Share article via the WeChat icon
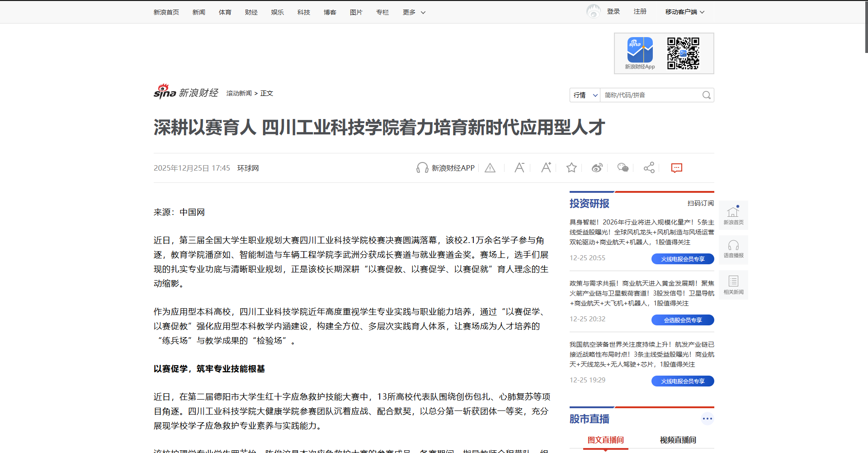The width and height of the screenshot is (868, 453). (x=623, y=168)
